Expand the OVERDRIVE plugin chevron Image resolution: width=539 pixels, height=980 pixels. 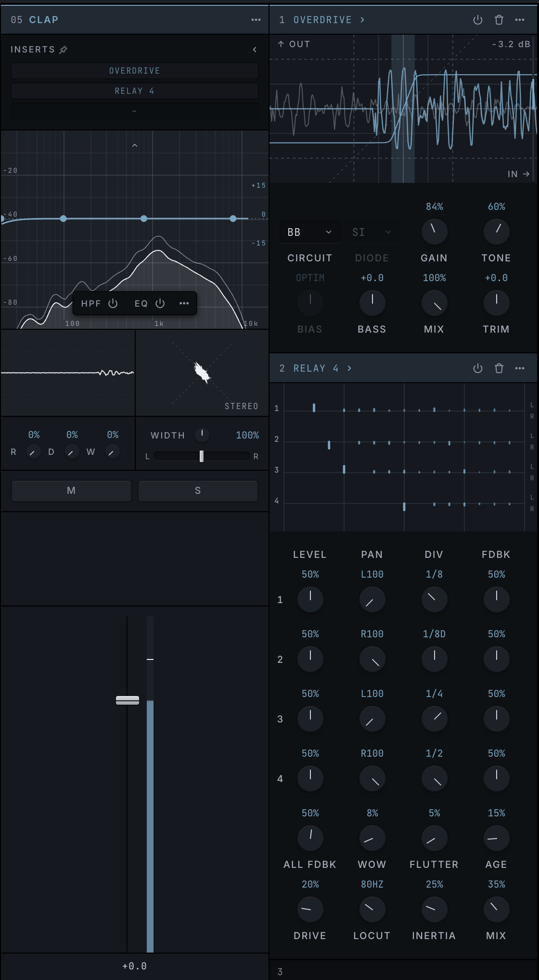click(x=362, y=20)
